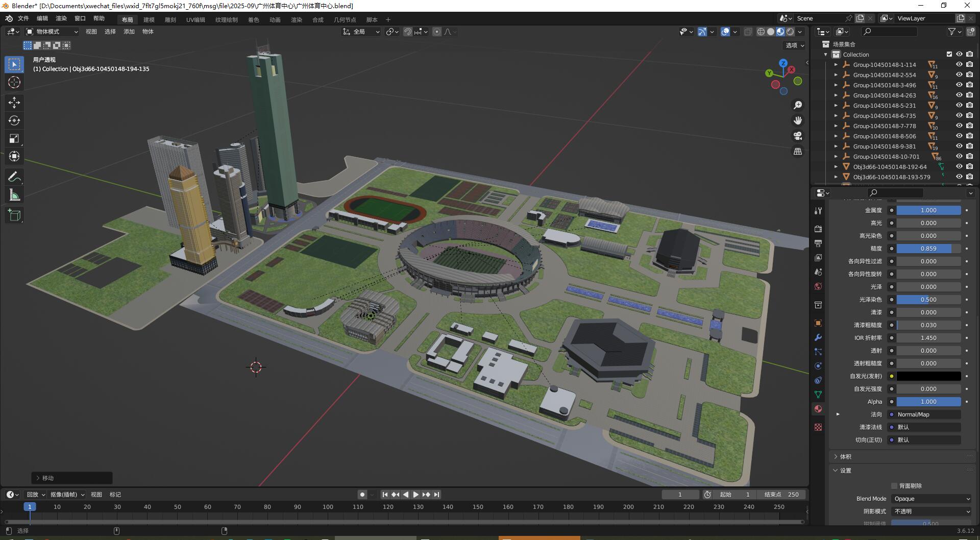Toggle camera view in viewport
Screen dimensions: 980x540
point(797,136)
